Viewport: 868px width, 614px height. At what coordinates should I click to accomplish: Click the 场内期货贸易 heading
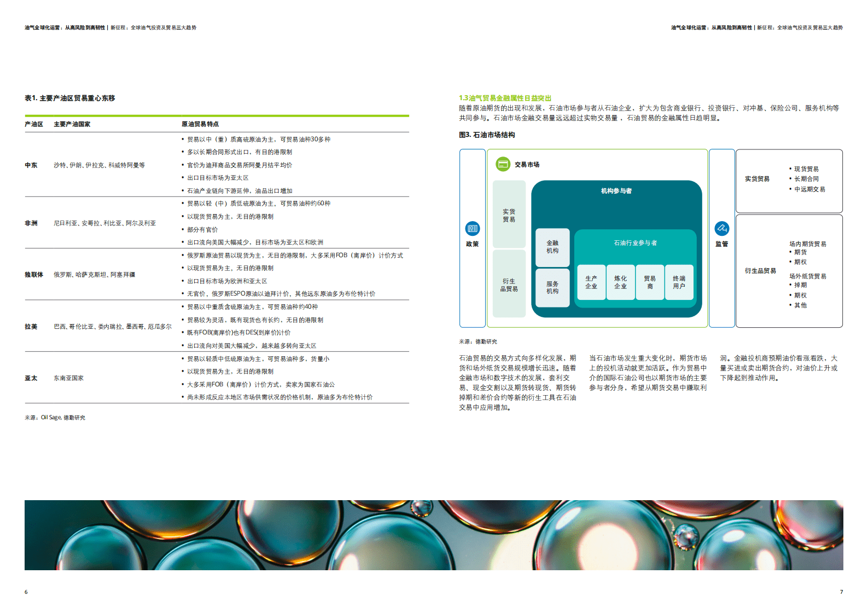808,244
